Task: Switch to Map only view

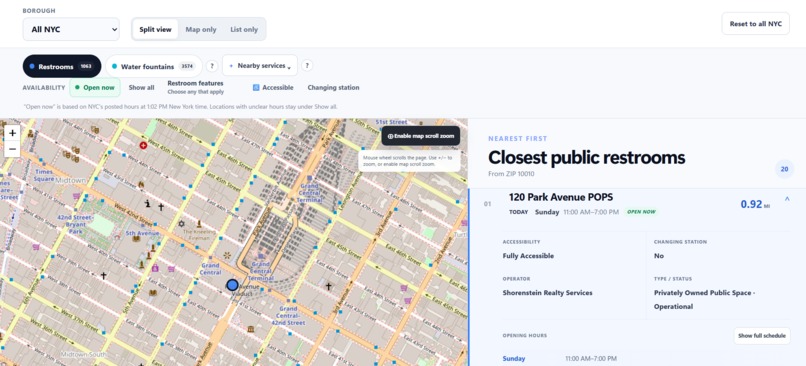Action: (x=201, y=29)
